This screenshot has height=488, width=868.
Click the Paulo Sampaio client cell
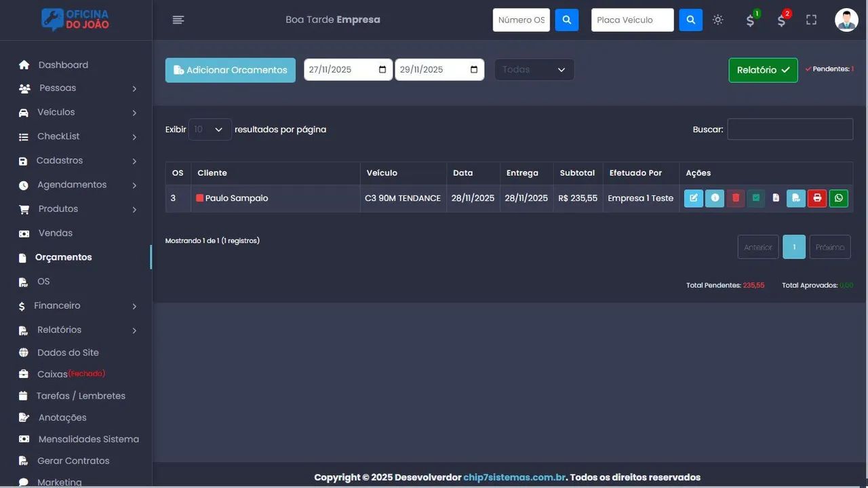(x=276, y=198)
